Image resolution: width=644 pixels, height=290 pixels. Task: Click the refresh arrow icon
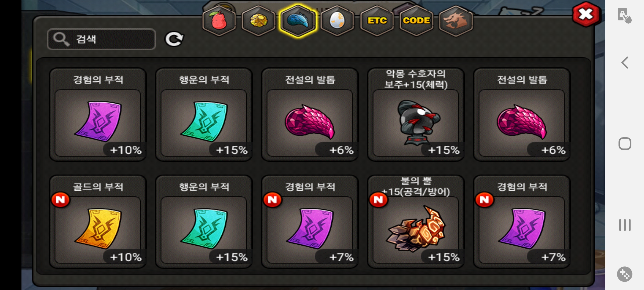(174, 39)
